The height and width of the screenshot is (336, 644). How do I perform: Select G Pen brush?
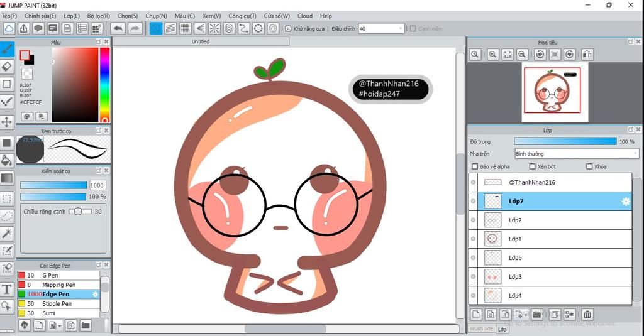coord(58,275)
